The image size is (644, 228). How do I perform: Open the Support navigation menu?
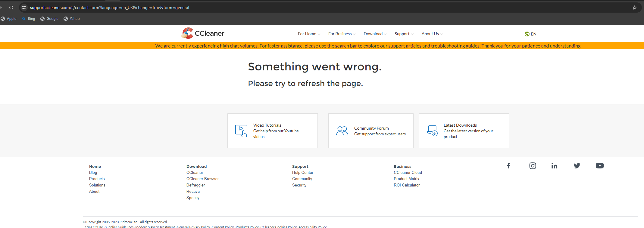(404, 34)
